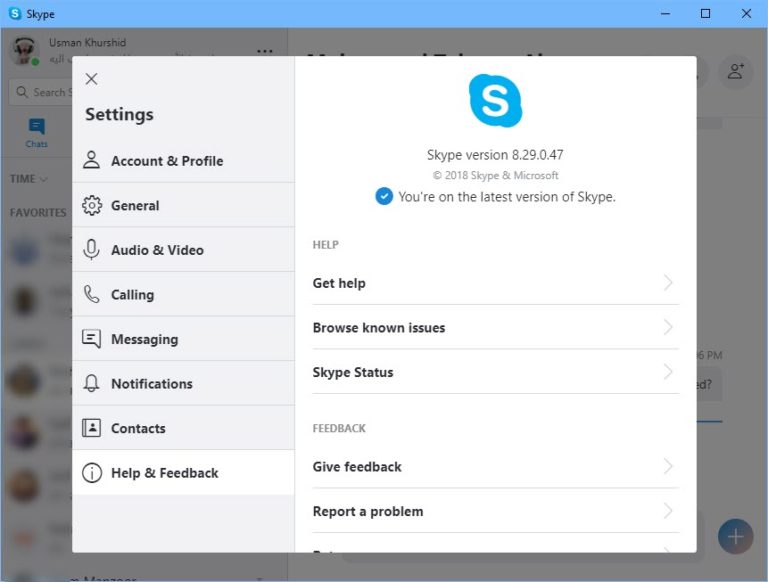Click the Usman Khurshid profile name
The width and height of the screenshot is (768, 582).
(87, 43)
